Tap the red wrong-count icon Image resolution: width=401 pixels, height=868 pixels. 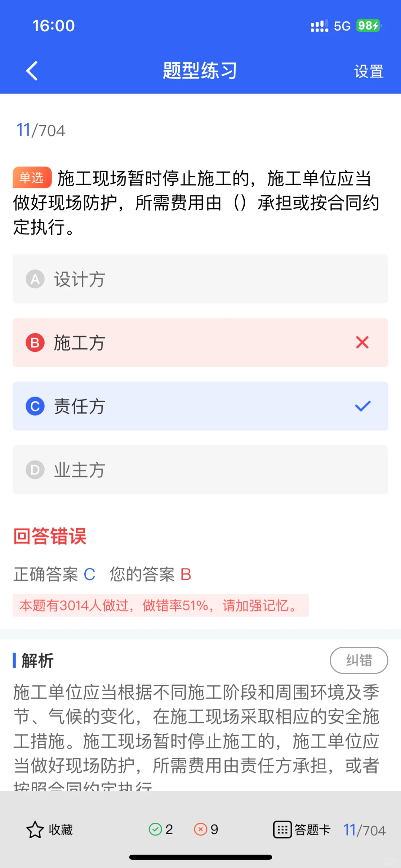[200, 829]
